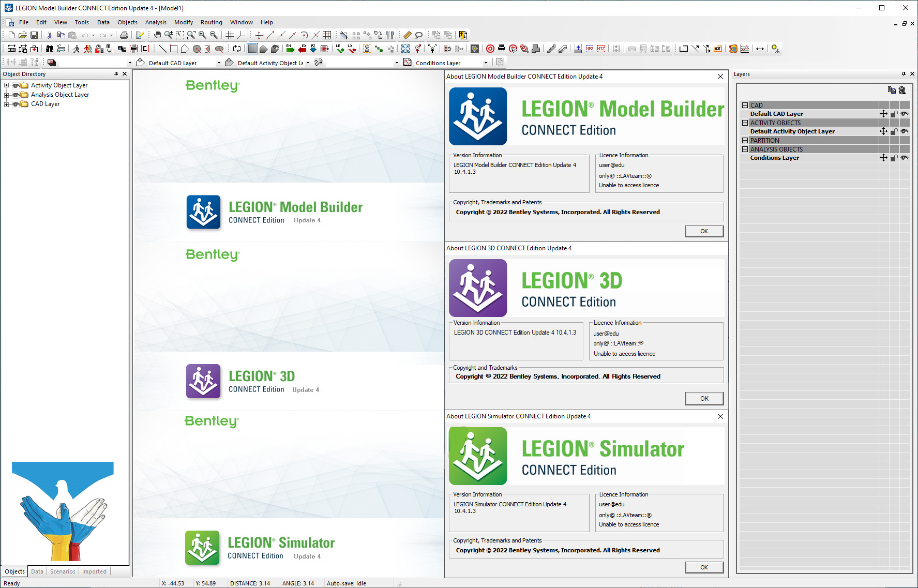This screenshot has height=588, width=918.
Task: Toggle visibility of Conditions Layer
Action: [905, 158]
